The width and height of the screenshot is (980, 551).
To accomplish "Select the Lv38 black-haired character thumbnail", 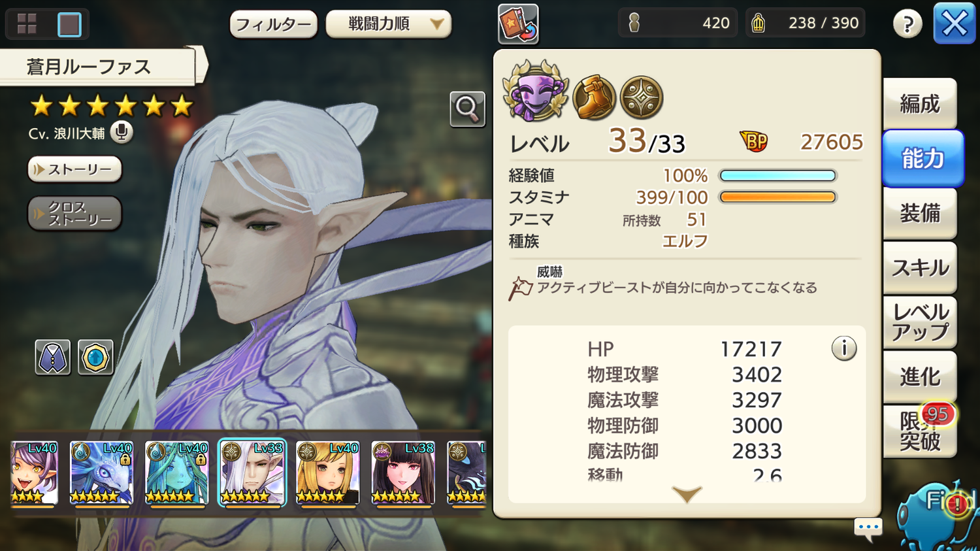I will [403, 473].
